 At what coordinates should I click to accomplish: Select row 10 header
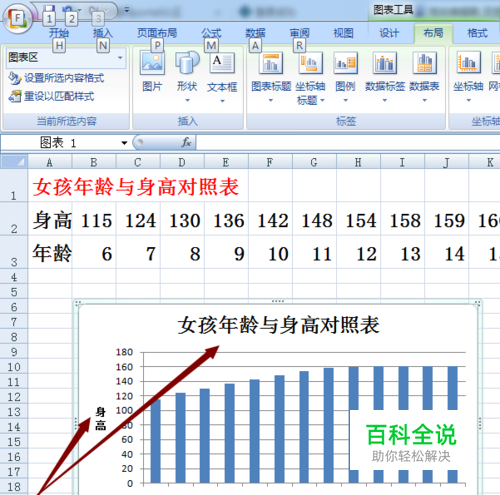[14, 367]
